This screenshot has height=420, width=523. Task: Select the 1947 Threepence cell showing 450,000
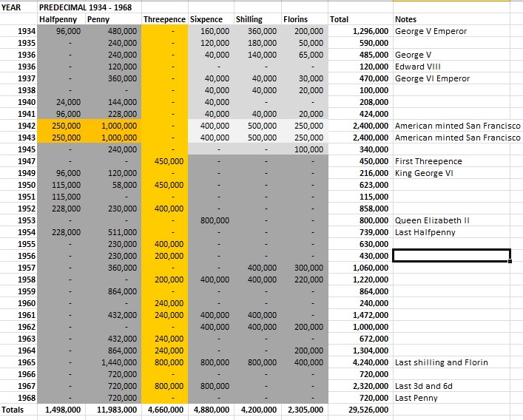(x=165, y=161)
